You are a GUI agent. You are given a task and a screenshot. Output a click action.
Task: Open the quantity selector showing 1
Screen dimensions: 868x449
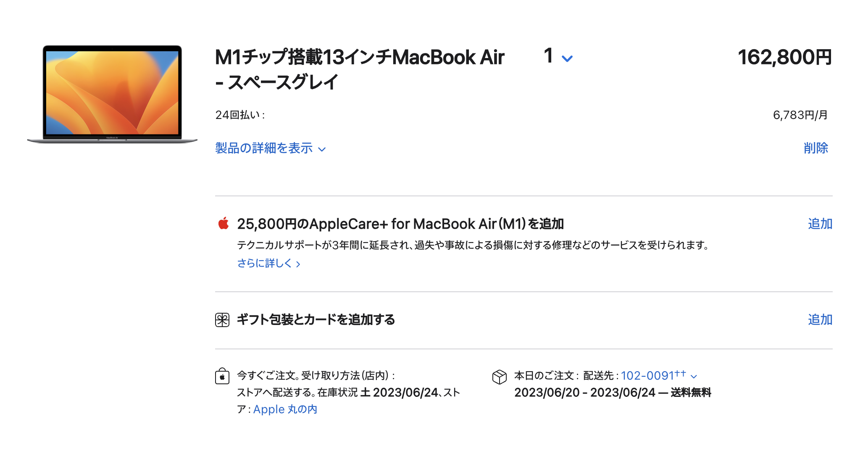[x=558, y=56]
